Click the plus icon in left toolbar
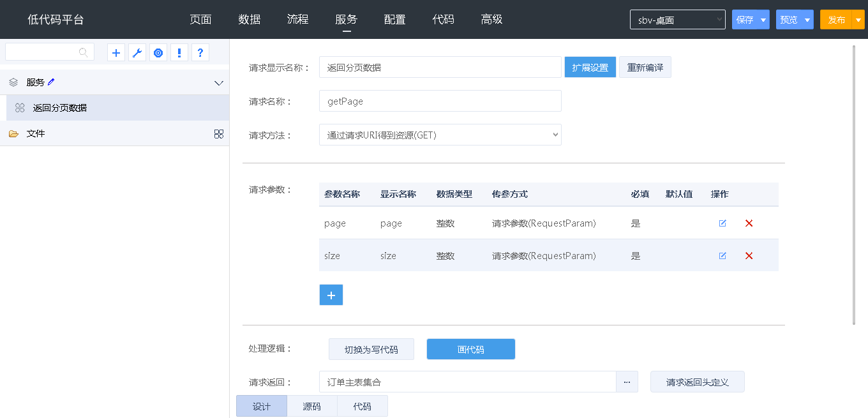The height and width of the screenshot is (418, 868). pos(116,53)
